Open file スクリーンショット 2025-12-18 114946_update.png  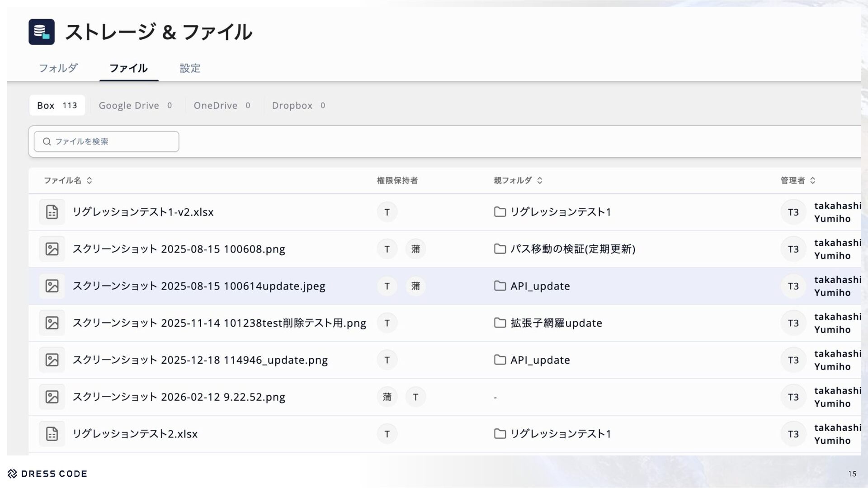pyautogui.click(x=200, y=360)
